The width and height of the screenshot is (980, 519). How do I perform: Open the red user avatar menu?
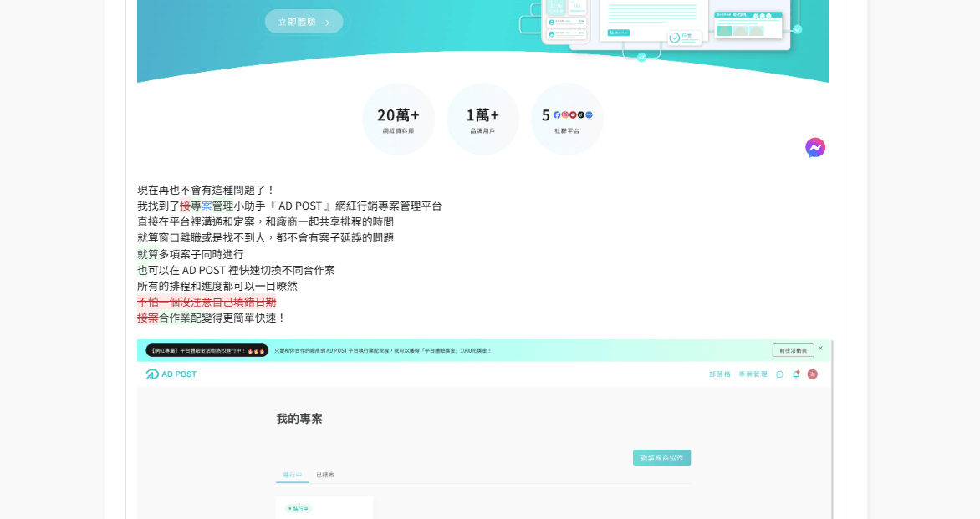point(812,374)
